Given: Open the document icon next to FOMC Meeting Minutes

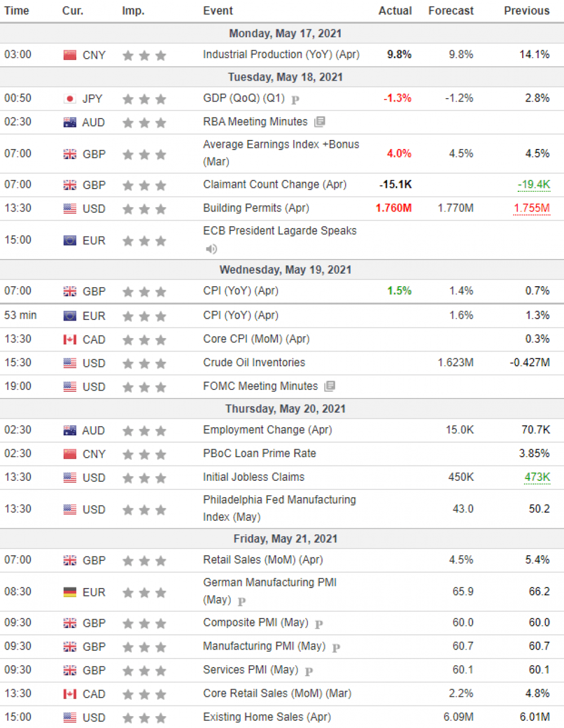Looking at the screenshot, I should pos(330,387).
